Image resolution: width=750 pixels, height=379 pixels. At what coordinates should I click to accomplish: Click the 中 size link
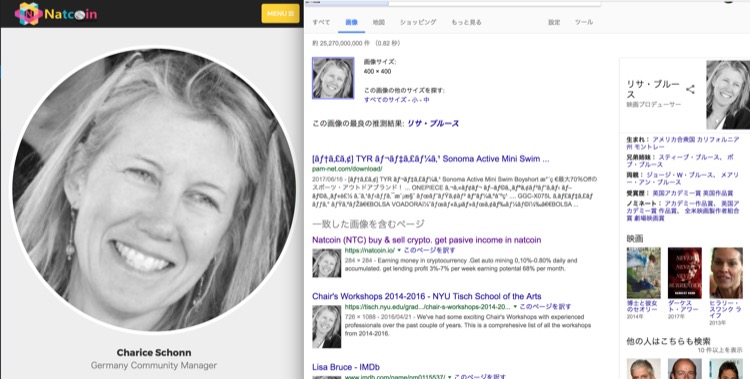pos(426,100)
